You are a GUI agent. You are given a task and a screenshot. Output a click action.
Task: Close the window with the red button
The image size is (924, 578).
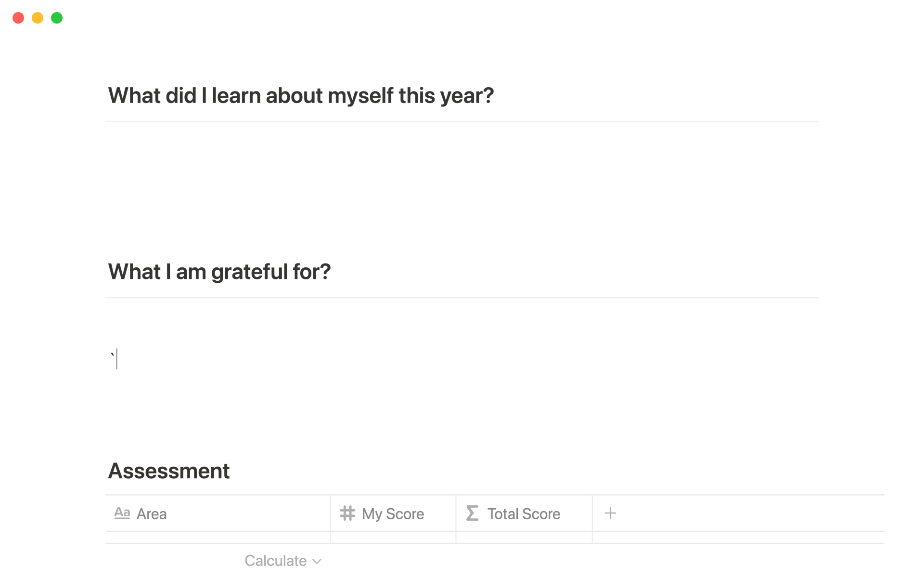coord(18,18)
